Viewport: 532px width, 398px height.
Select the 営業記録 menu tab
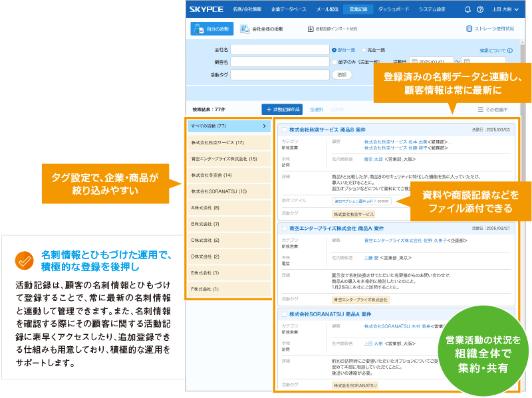pyautogui.click(x=358, y=9)
